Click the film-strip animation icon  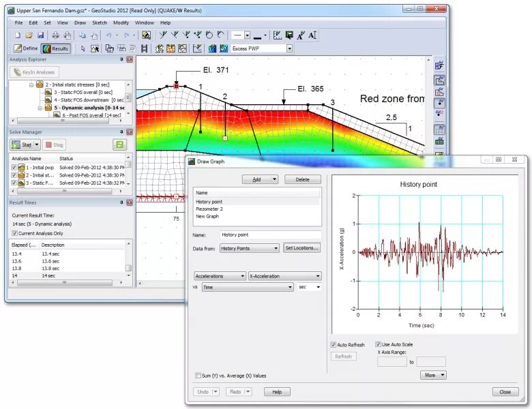pyautogui.click(x=144, y=49)
